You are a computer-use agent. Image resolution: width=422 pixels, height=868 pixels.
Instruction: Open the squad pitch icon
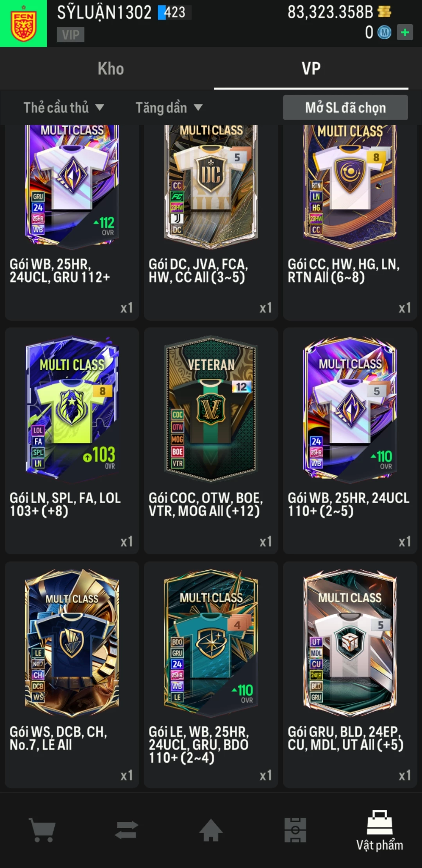pos(295,830)
